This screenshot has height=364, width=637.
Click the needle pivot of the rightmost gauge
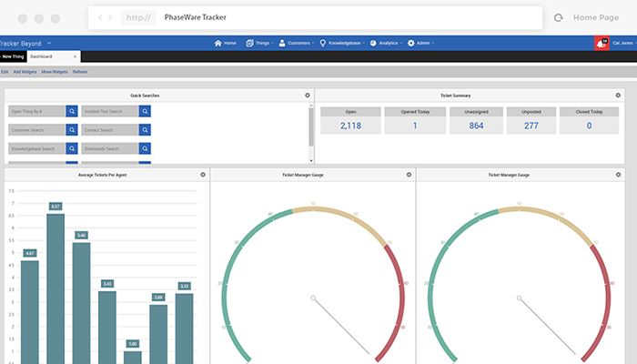(520, 298)
